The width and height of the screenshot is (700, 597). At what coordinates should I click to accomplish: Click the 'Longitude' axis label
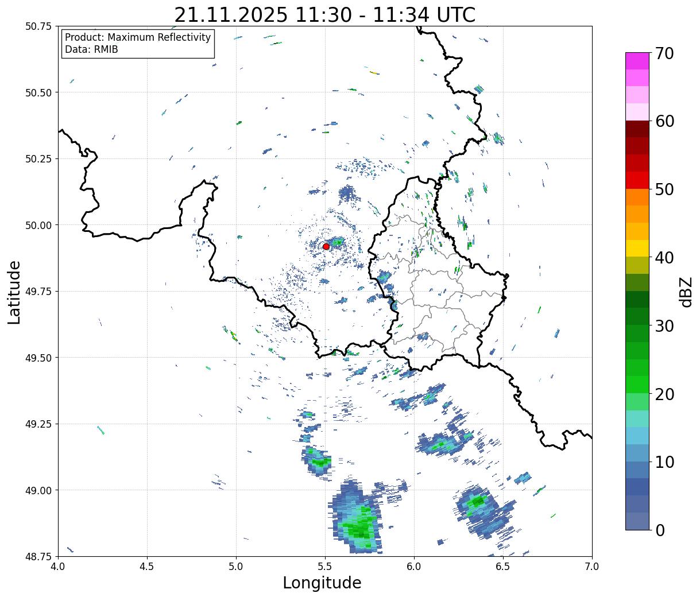point(322,583)
